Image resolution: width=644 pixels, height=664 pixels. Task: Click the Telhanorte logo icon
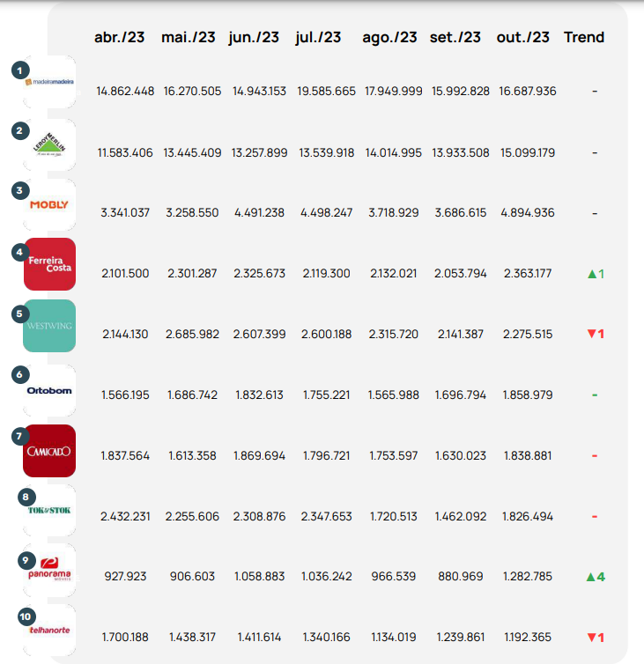pos(49,631)
